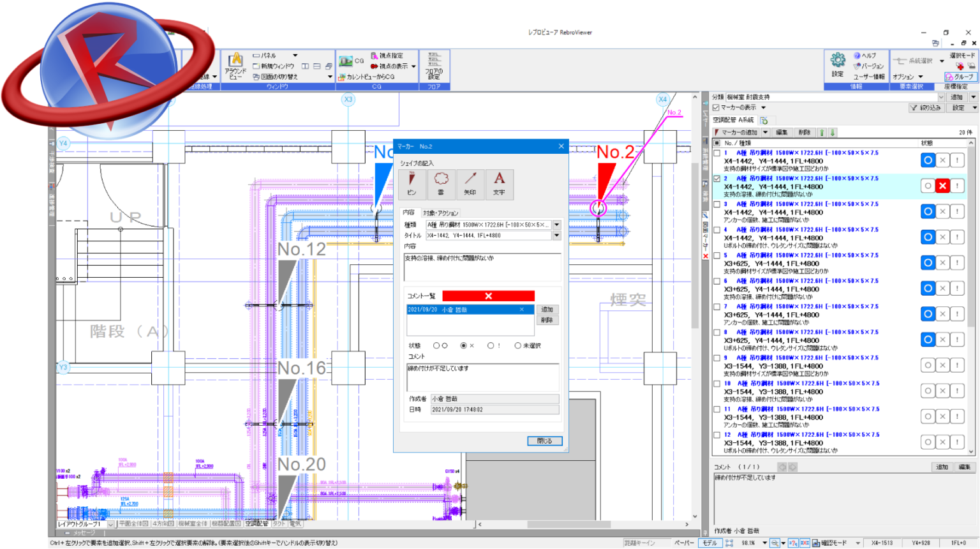This screenshot has width=980, height=549.
Task: Open フロアの設定 floor settings
Action: tap(434, 66)
